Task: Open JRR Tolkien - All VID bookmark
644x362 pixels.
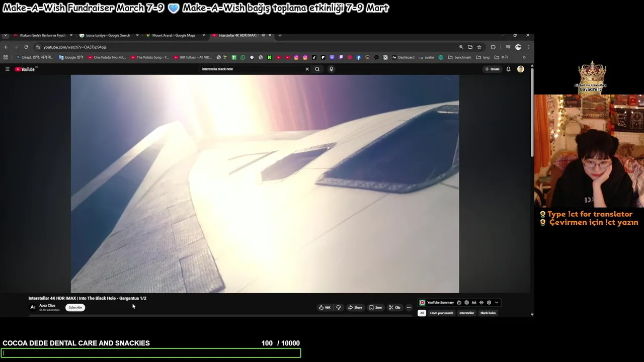Action: click(x=193, y=57)
